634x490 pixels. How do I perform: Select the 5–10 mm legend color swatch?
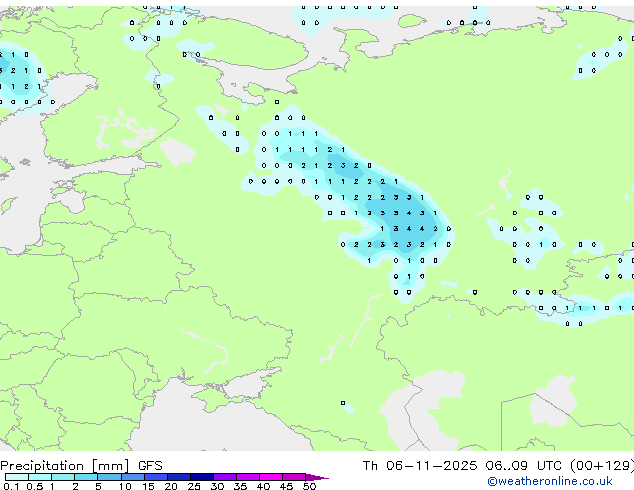[110, 477]
